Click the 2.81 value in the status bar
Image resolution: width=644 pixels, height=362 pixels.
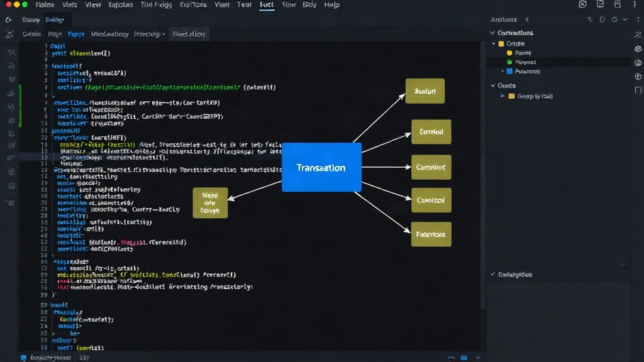point(84,358)
